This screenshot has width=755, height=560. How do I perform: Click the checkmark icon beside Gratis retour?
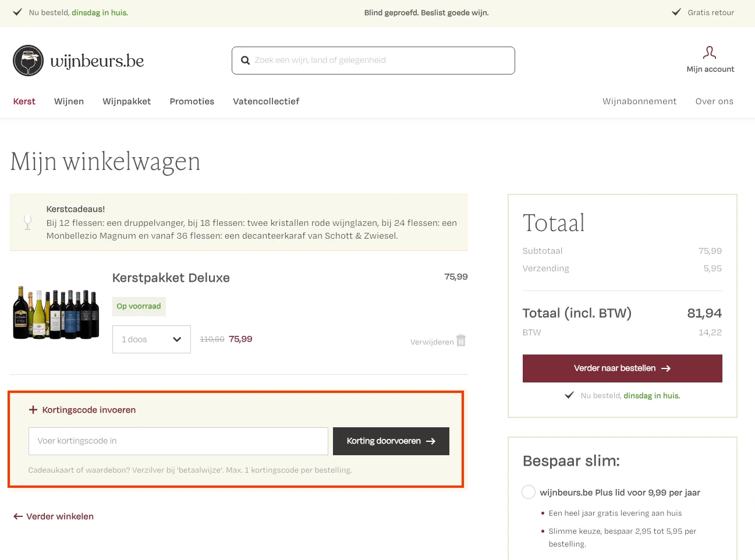point(676,11)
